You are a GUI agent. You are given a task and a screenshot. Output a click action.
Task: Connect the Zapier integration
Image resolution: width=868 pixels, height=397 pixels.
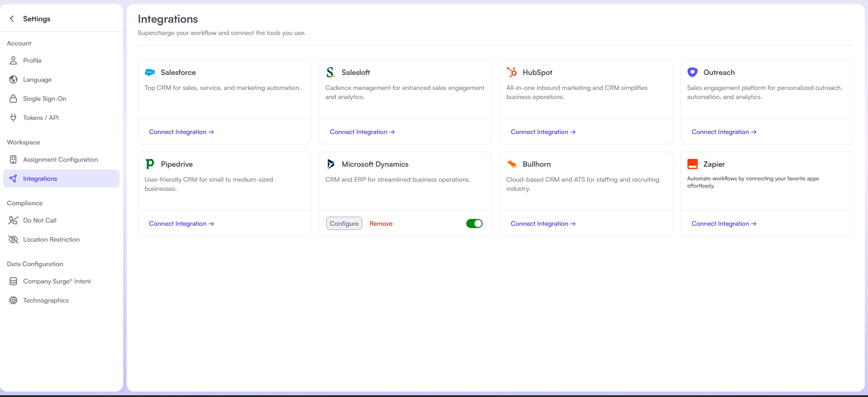[x=723, y=223]
